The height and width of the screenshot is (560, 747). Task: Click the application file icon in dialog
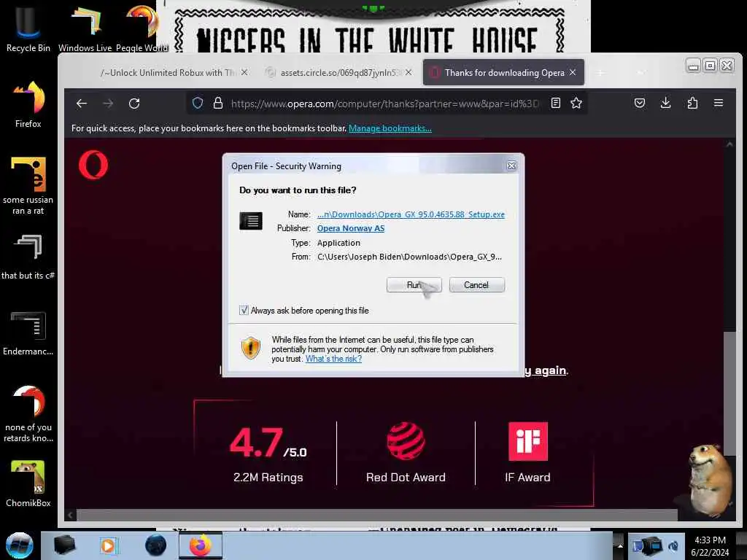pos(251,220)
